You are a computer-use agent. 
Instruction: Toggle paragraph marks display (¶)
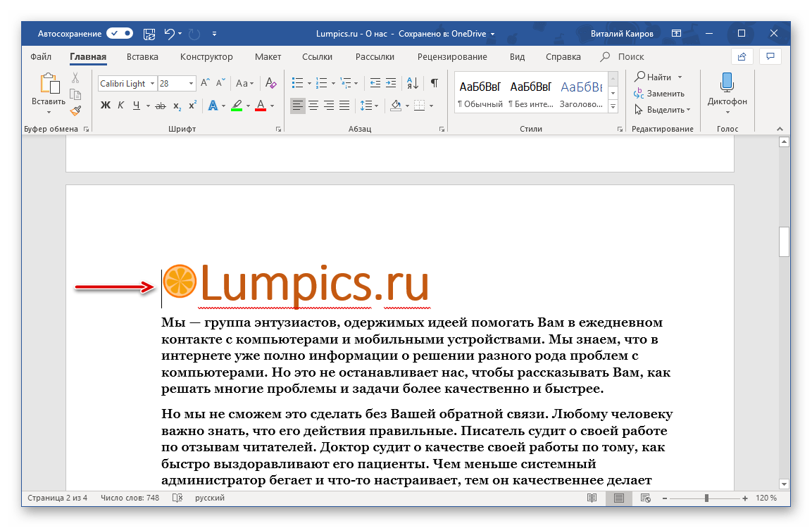(x=435, y=83)
